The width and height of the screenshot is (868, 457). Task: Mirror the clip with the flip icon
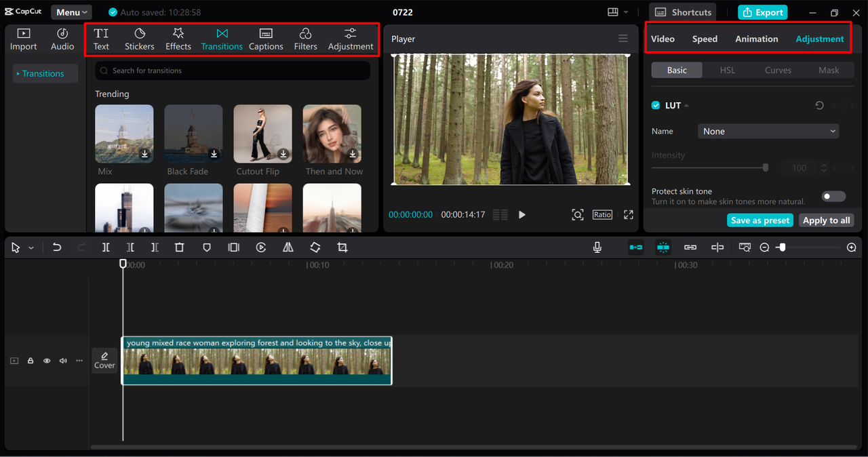(x=288, y=247)
